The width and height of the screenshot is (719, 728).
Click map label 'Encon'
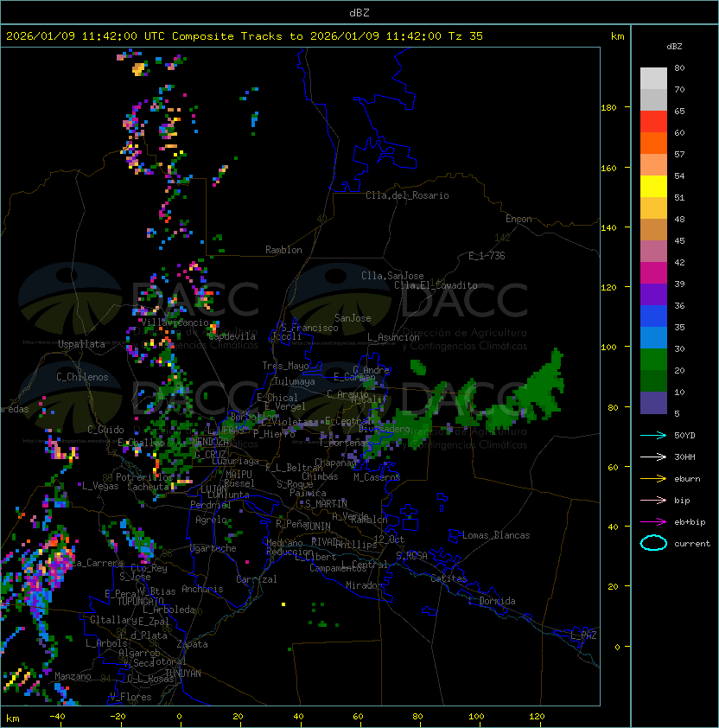coord(519,219)
